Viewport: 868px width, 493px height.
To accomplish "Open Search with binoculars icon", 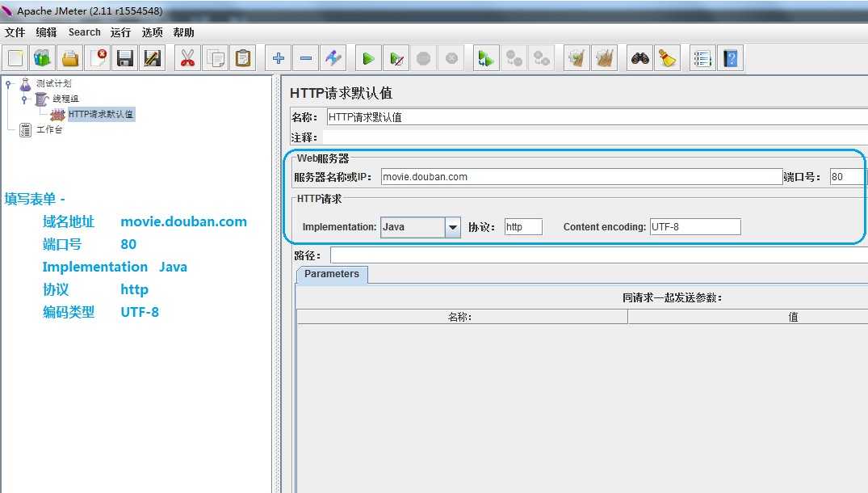I will (x=640, y=58).
